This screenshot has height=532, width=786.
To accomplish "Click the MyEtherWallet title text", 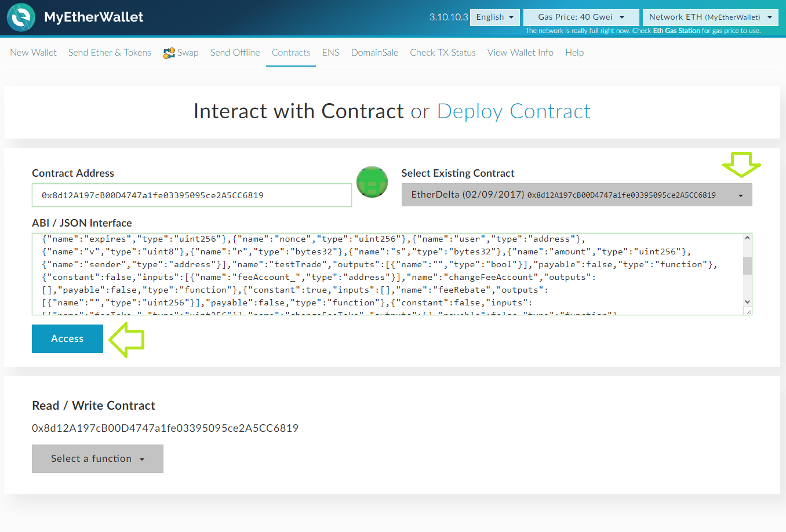I will pyautogui.click(x=94, y=17).
